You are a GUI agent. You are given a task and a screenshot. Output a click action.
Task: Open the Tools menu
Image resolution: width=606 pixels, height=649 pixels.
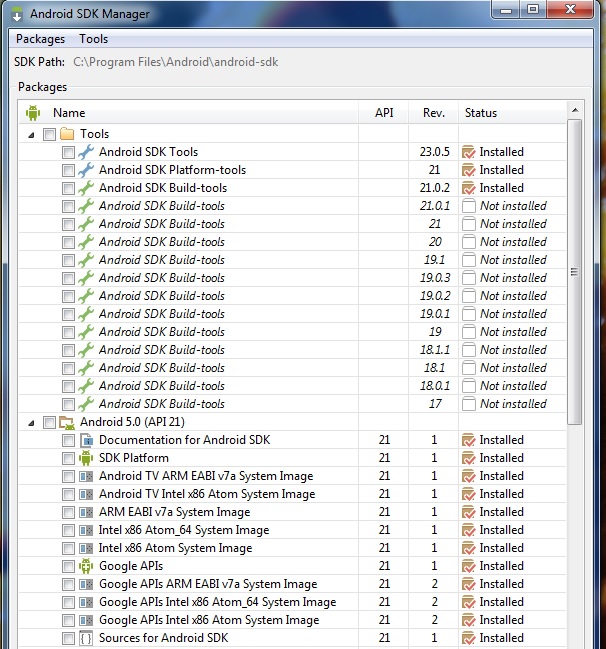[x=93, y=39]
